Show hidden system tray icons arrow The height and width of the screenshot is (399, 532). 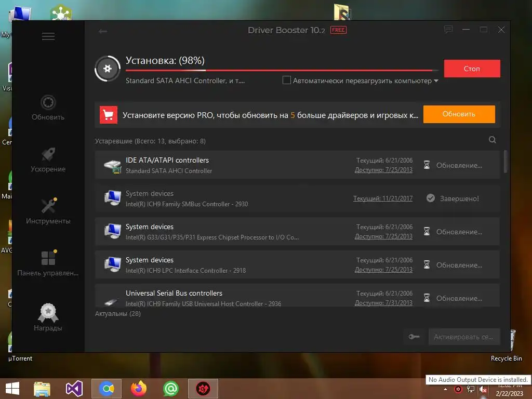[x=445, y=389]
